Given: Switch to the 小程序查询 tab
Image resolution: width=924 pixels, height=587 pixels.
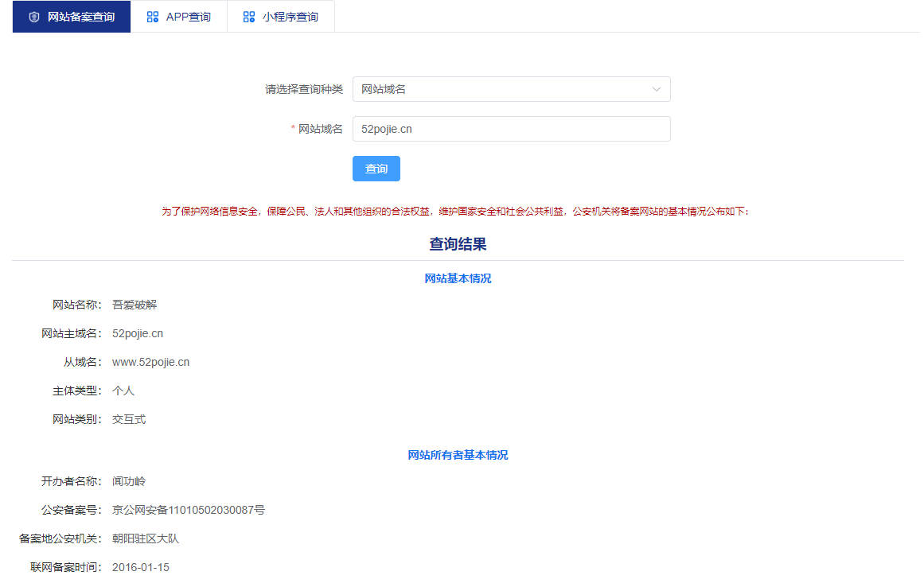Looking at the screenshot, I should (280, 17).
